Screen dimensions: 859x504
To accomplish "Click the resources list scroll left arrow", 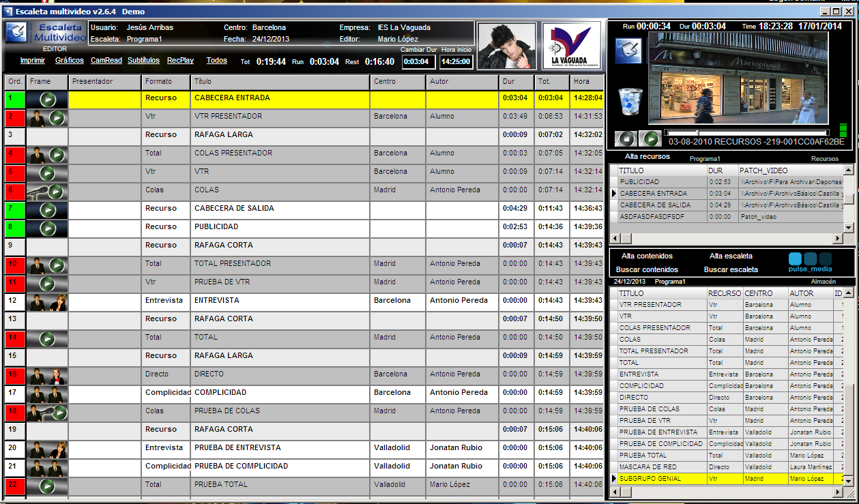I will (615, 239).
